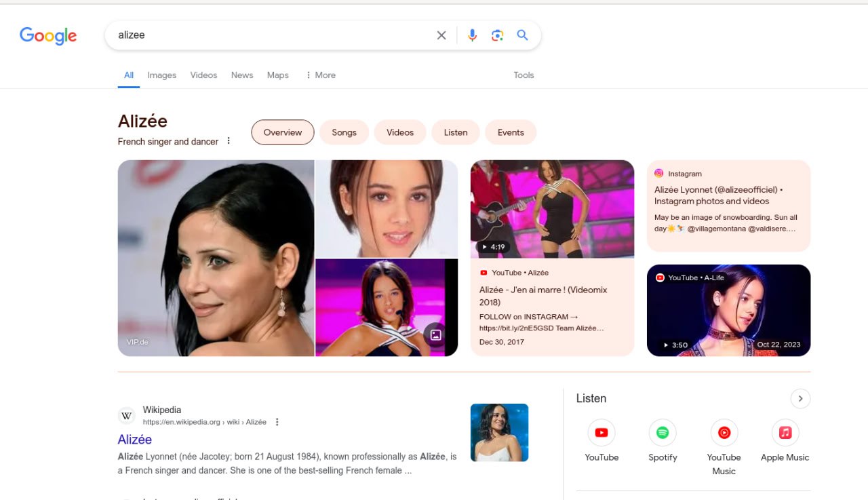Image resolution: width=868 pixels, height=500 pixels.
Task: Open 'Alizée - J'en ai marre !' video title
Action: tap(543, 296)
